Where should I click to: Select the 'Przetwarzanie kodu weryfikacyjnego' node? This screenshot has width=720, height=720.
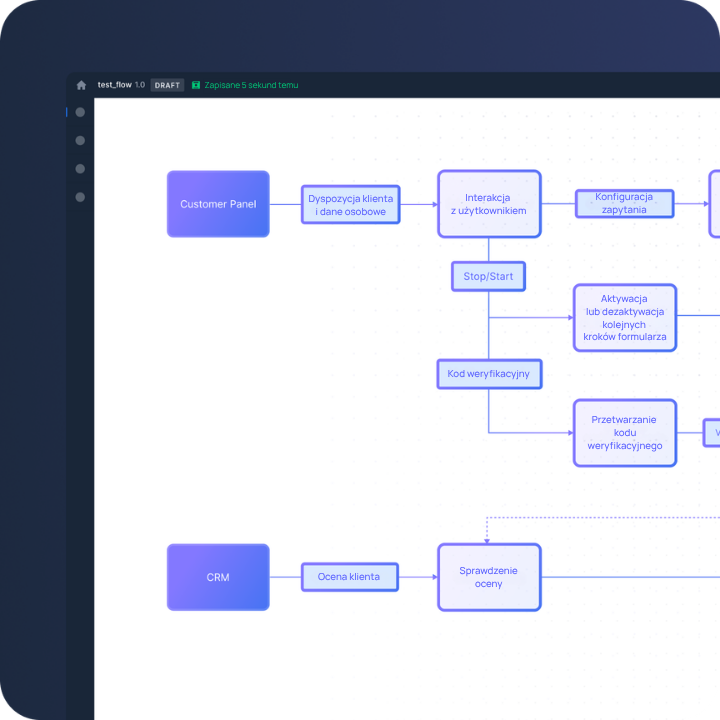[x=625, y=433]
